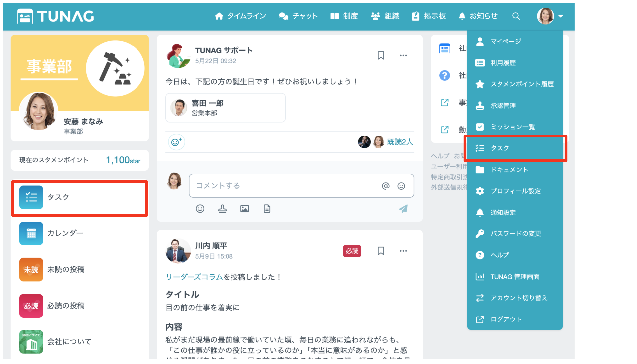Click the search magnifier icon

tap(516, 16)
